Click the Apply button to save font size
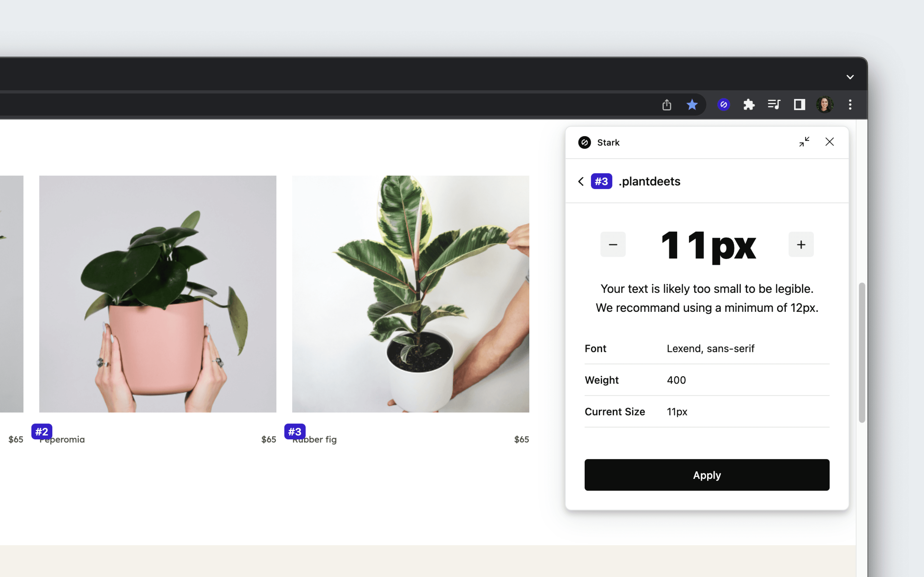This screenshot has height=577, width=924. click(707, 475)
